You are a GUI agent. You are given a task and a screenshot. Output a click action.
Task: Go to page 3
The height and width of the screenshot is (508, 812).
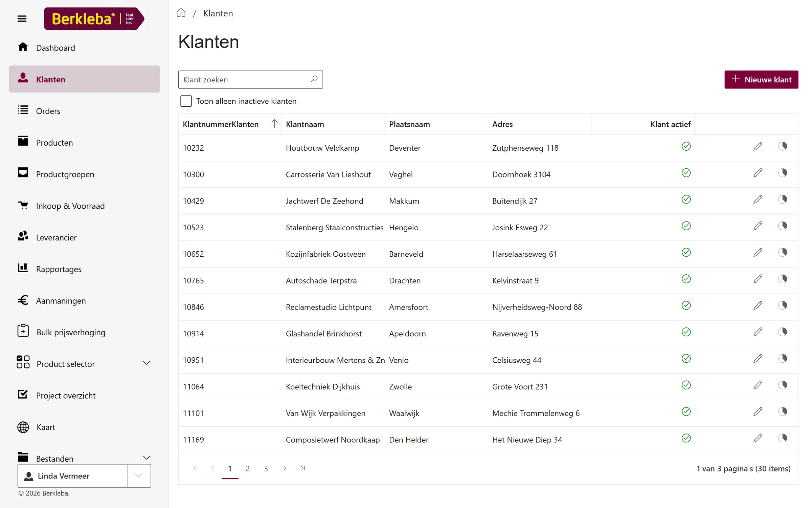tap(266, 468)
